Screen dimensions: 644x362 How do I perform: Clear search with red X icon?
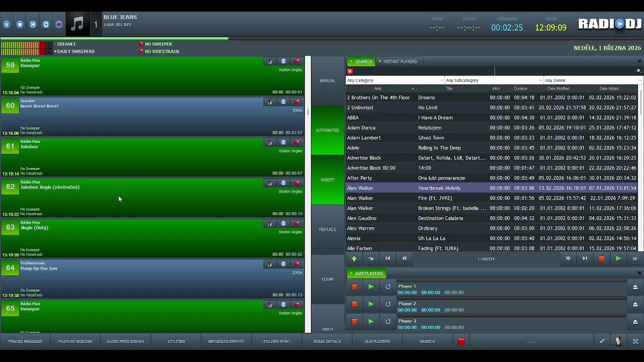click(x=350, y=71)
